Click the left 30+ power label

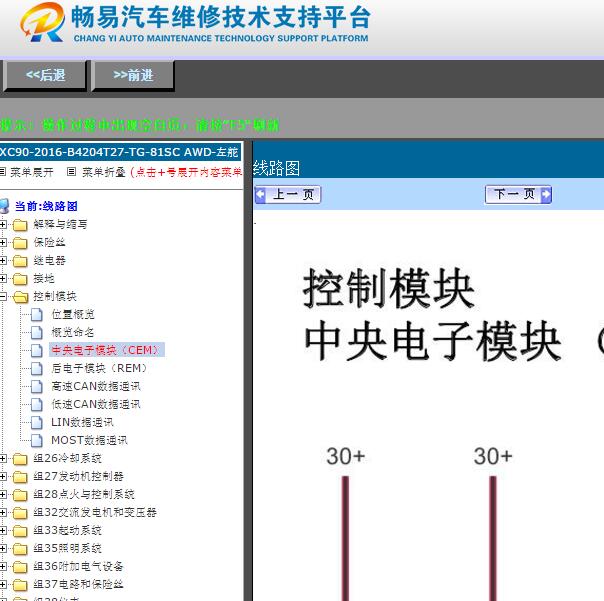point(346,456)
